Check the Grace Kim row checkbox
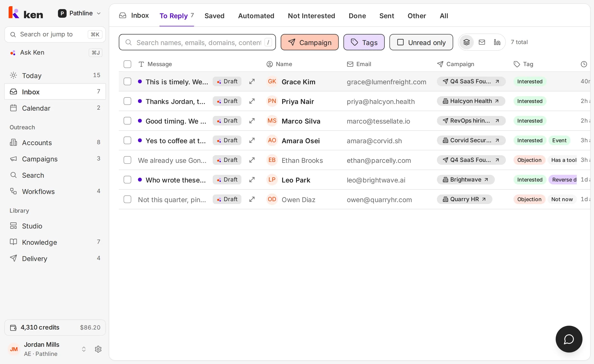Screen dimensions: 594x364 click(127, 81)
